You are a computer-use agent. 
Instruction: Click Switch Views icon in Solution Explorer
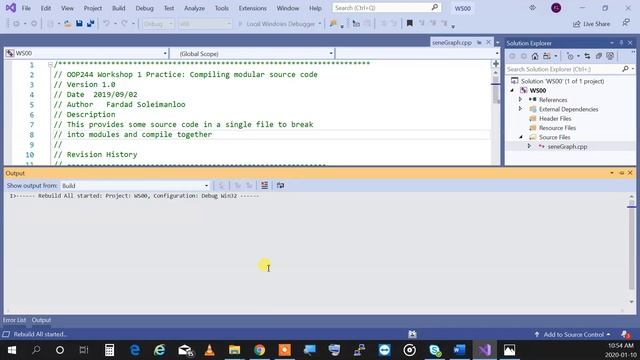[x=547, y=56]
